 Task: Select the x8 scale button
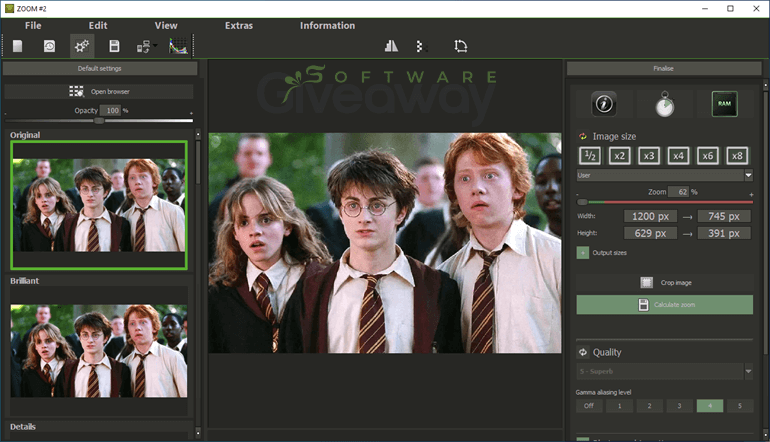click(737, 156)
